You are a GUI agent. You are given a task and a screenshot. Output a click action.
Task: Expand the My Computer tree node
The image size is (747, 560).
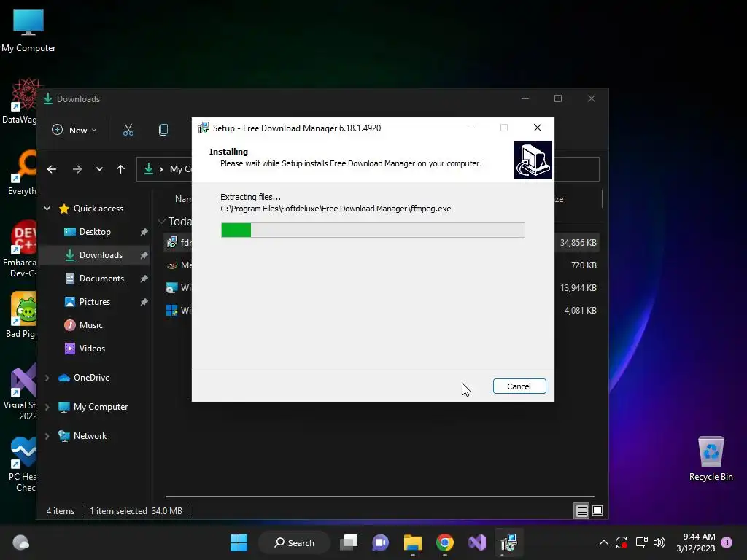point(47,407)
